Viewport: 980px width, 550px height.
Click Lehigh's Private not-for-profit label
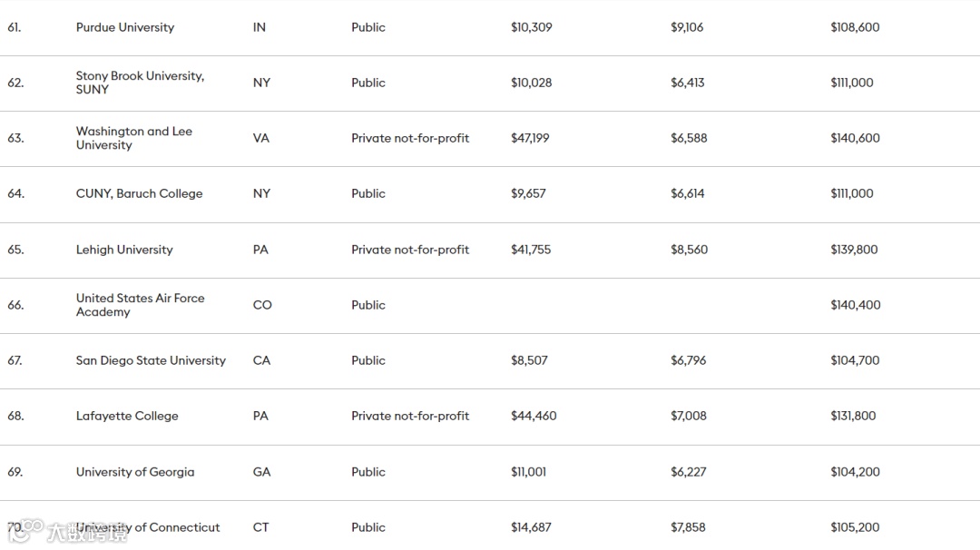410,250
